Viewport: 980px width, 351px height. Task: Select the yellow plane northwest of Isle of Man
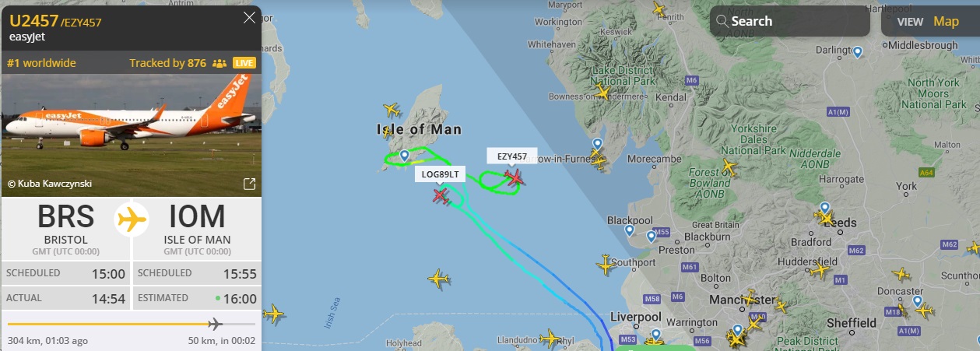click(x=391, y=111)
